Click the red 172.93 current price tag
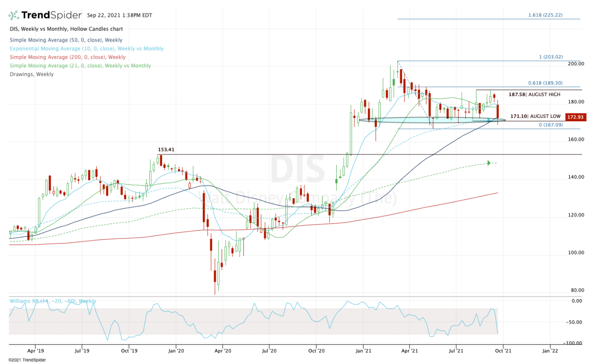 pos(576,117)
